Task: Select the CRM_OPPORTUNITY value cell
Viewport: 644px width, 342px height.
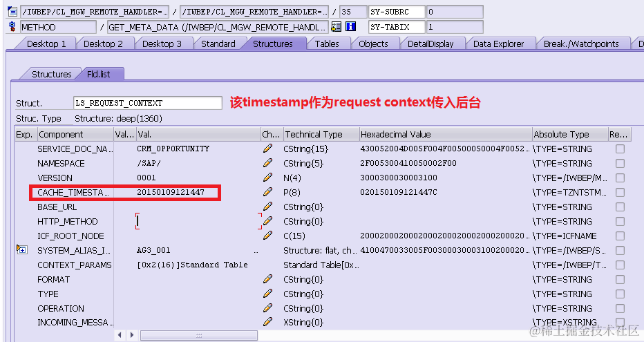Action: point(173,149)
